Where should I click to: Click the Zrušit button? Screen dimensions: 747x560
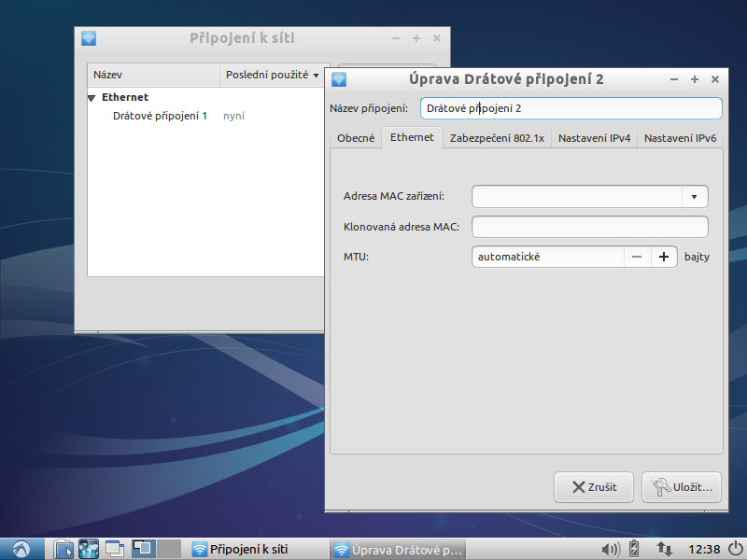point(593,486)
